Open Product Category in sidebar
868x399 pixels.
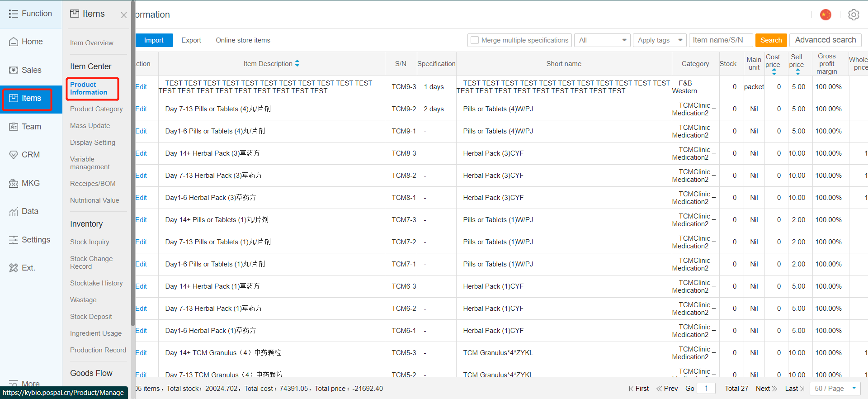pyautogui.click(x=96, y=109)
